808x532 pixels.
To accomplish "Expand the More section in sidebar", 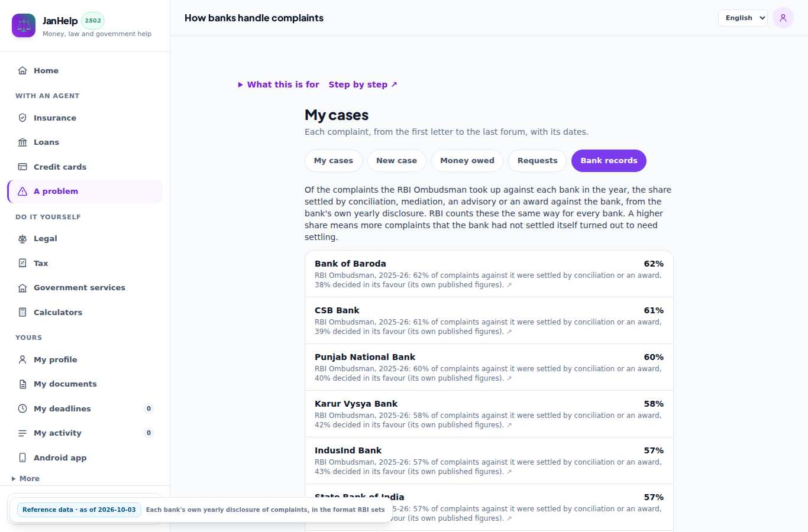I will click(x=25, y=479).
